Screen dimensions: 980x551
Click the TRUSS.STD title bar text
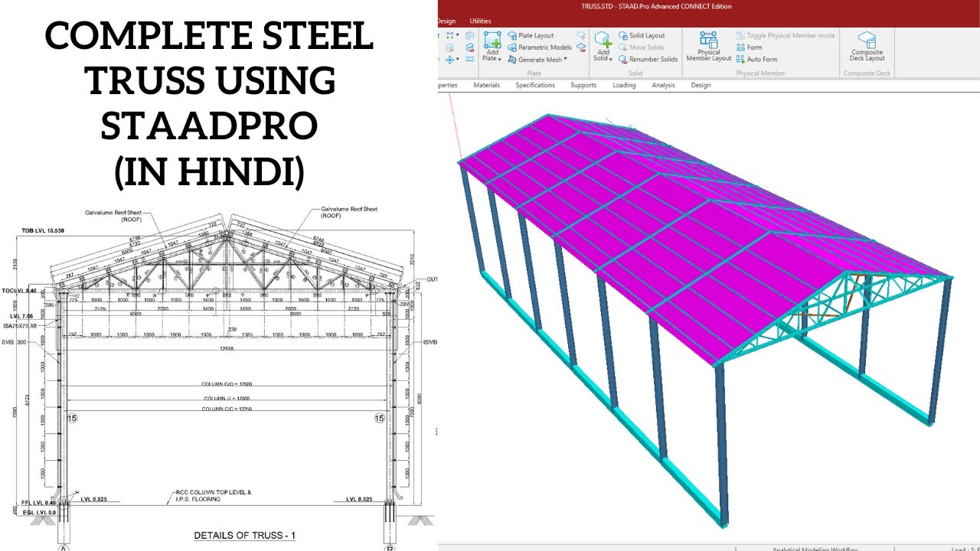656,6
